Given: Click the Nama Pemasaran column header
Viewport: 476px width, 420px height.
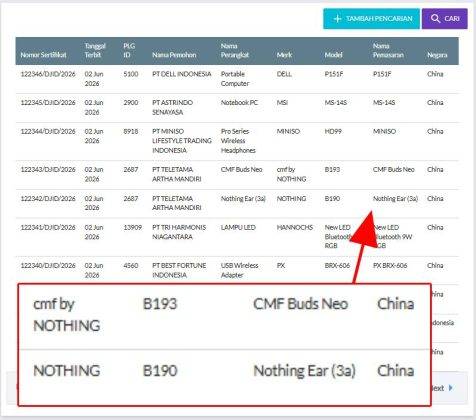Looking at the screenshot, I should [x=388, y=50].
